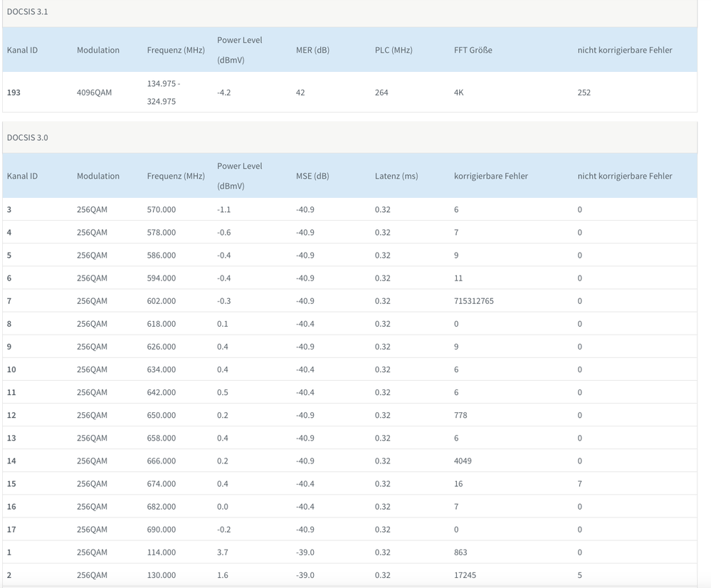Select the PLC (MHz) column header
This screenshot has width=711, height=588.
point(394,50)
